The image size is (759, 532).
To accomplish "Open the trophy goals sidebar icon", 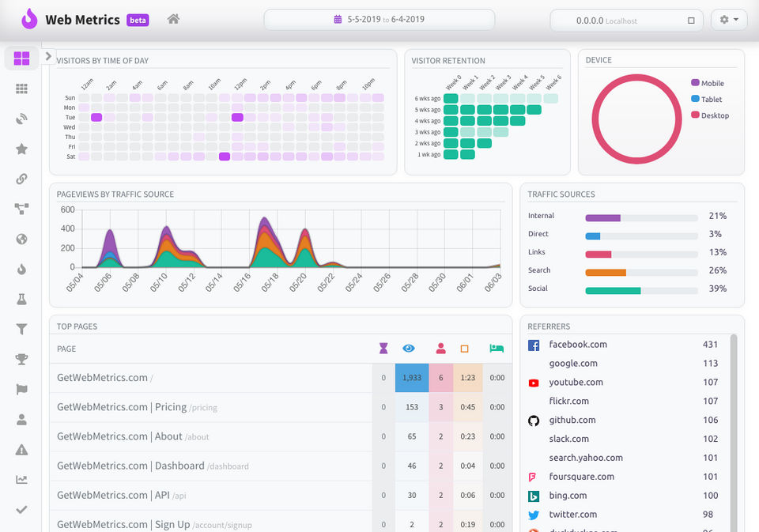I will click(x=22, y=359).
